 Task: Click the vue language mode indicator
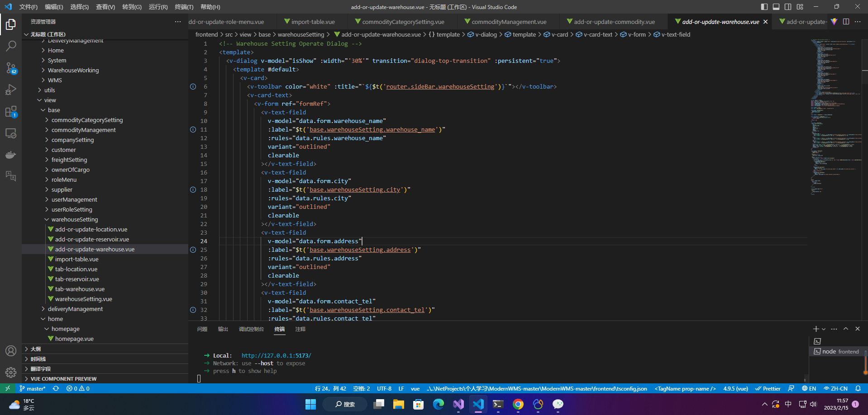415,388
